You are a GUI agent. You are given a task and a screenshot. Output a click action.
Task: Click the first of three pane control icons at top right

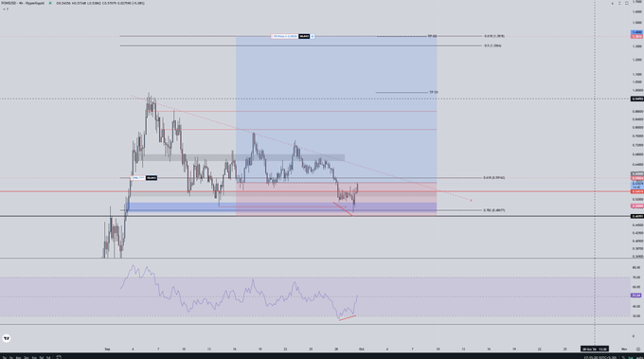tap(612, 3)
